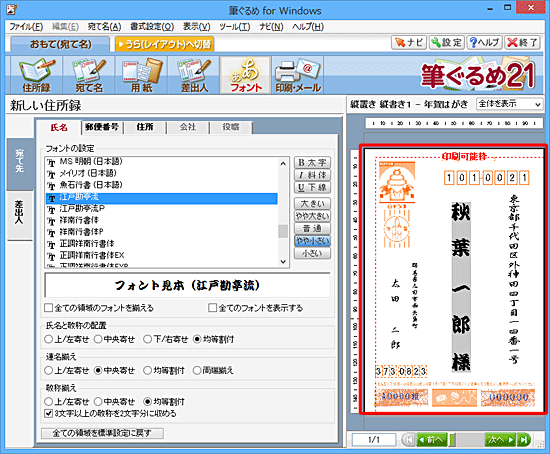Open the 用紙 paper settings icon

coord(142,75)
